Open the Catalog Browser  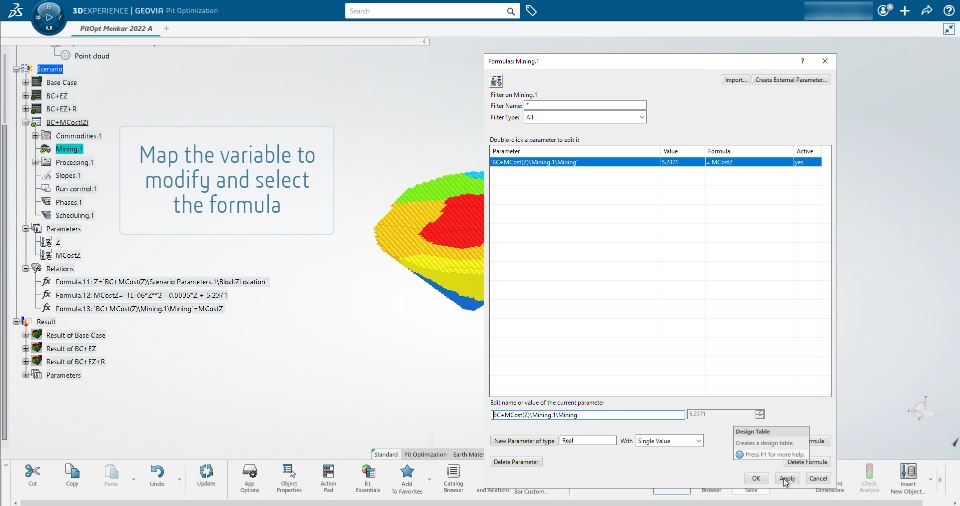(x=453, y=478)
